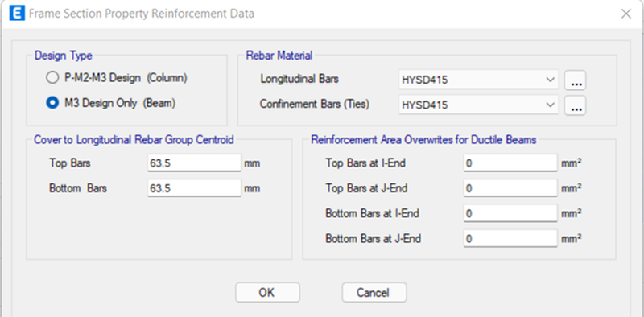This screenshot has width=644, height=317.
Task: Click the Top Bars at I-End field
Action: [x=510, y=163]
